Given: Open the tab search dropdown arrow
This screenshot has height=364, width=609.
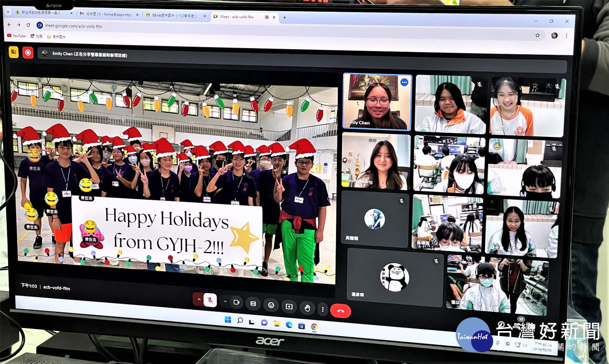Looking at the screenshot, I should tap(9, 12).
